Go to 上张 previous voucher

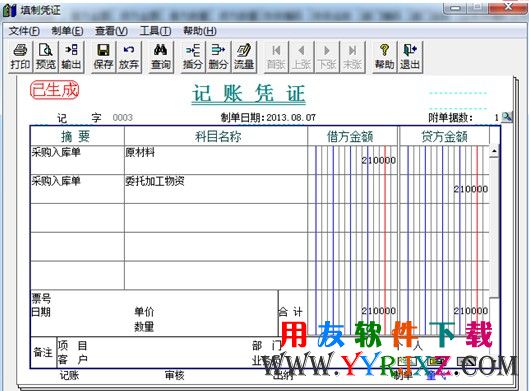click(x=301, y=57)
